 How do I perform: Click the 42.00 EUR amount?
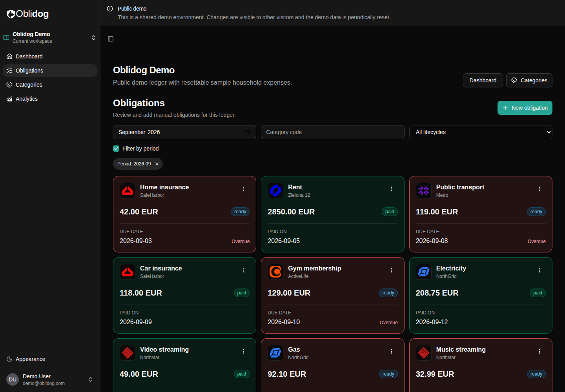[139, 212]
